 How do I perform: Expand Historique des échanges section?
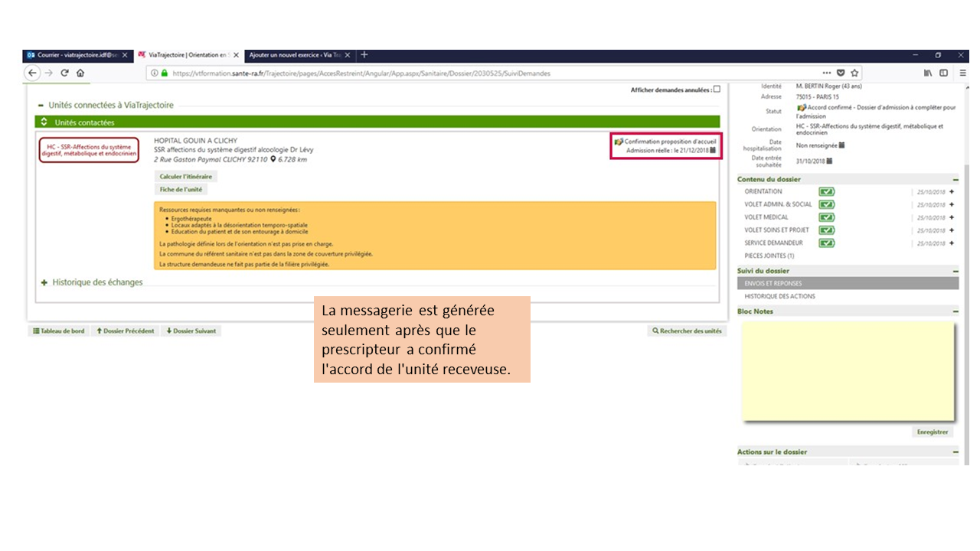44,282
